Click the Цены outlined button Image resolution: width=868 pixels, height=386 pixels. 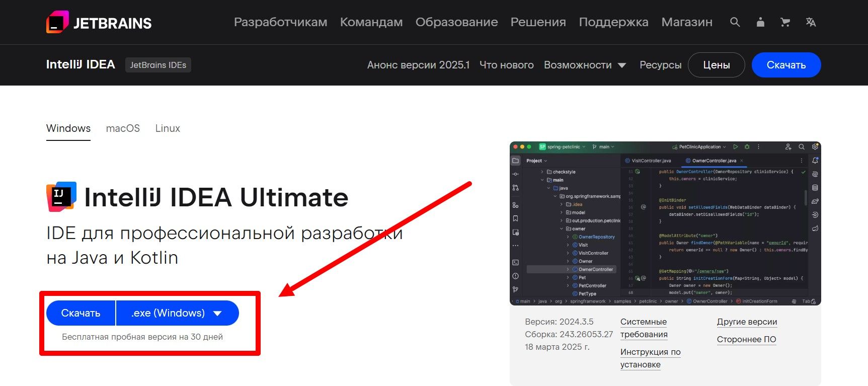click(717, 65)
